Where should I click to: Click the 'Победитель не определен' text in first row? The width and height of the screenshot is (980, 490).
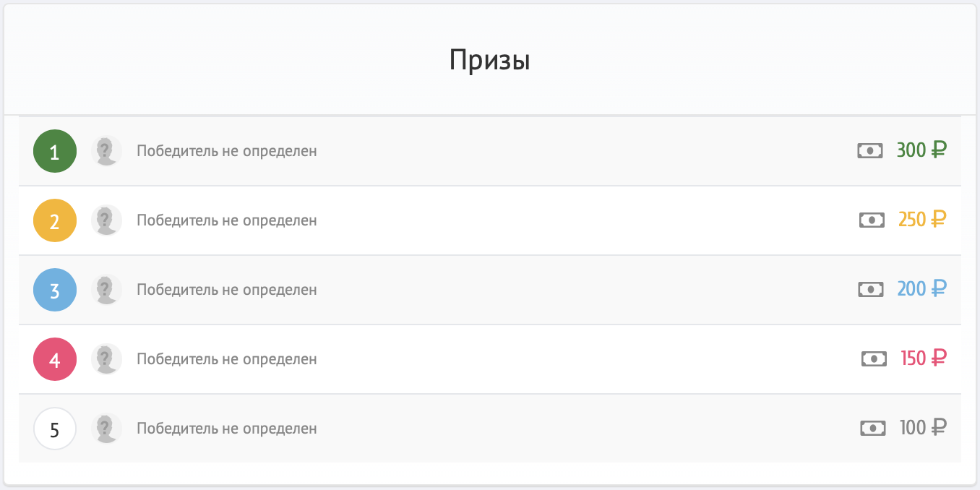(x=227, y=151)
